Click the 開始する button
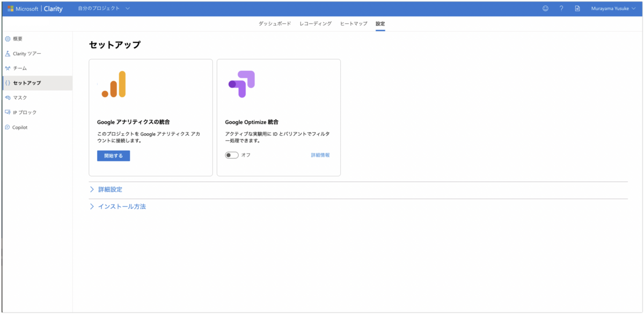The height and width of the screenshot is (314, 644). (x=113, y=156)
